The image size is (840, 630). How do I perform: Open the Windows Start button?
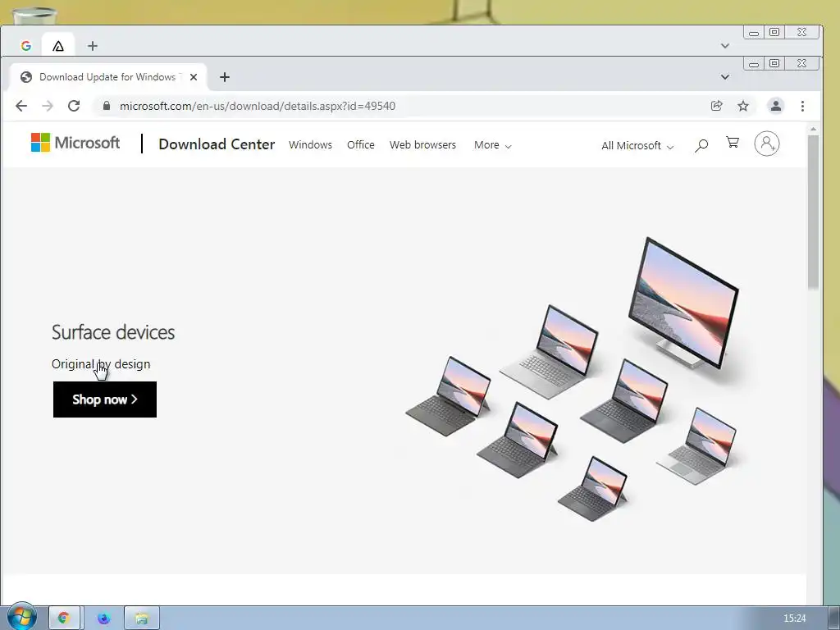[21, 617]
